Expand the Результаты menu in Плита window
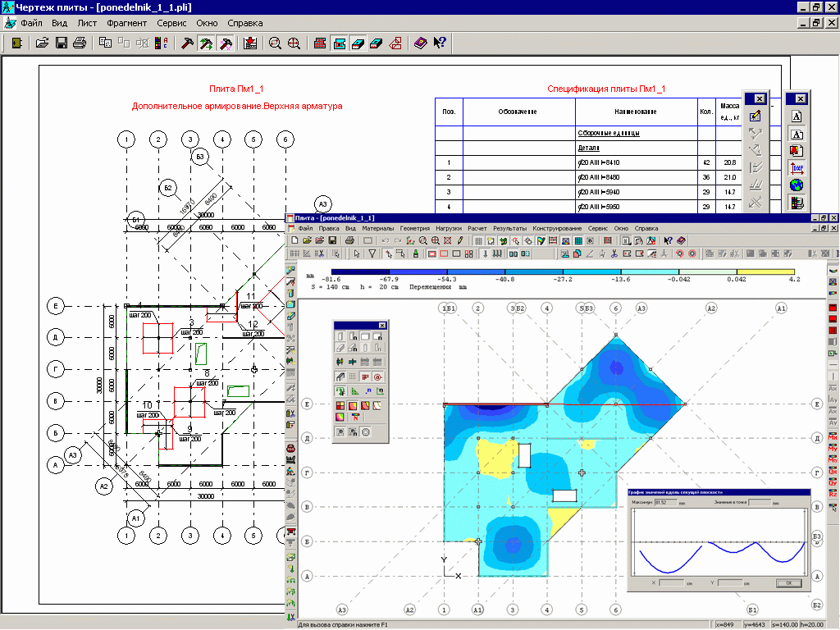Screen dimensions: 840x630 (x=509, y=228)
